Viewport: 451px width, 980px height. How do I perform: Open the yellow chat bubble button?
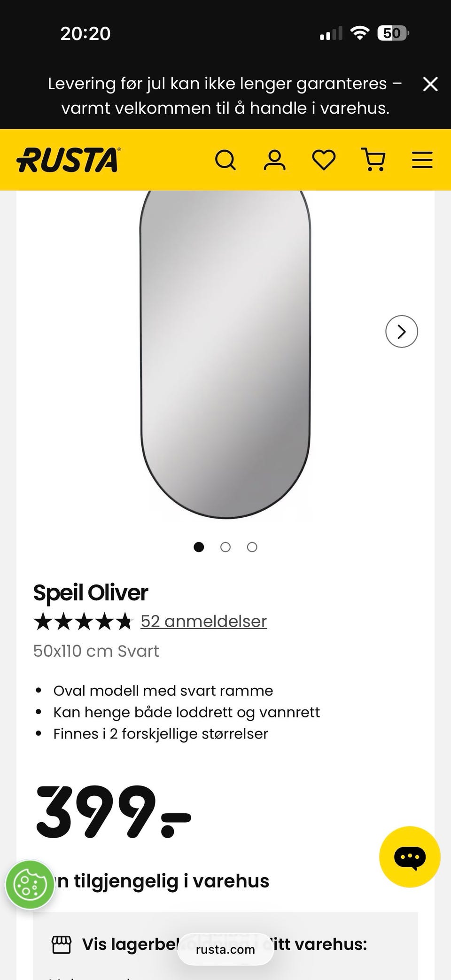click(x=410, y=857)
